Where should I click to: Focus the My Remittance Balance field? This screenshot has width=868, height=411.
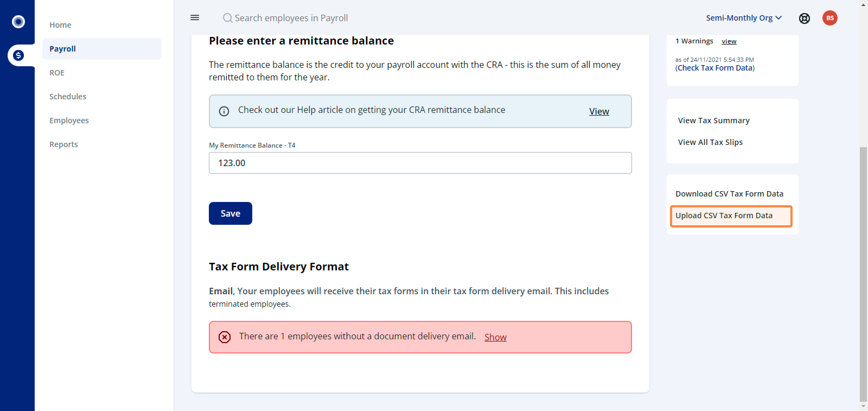(420, 163)
